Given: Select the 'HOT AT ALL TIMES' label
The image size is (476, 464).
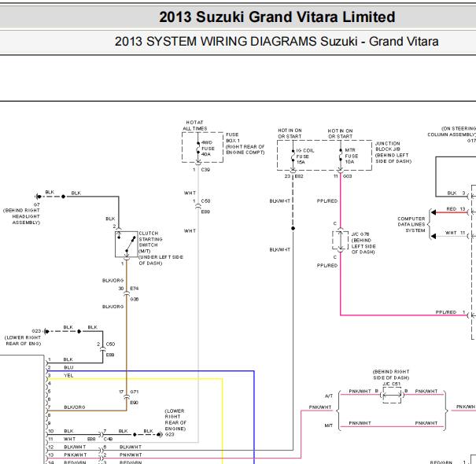Looking at the screenshot, I should point(194,125).
